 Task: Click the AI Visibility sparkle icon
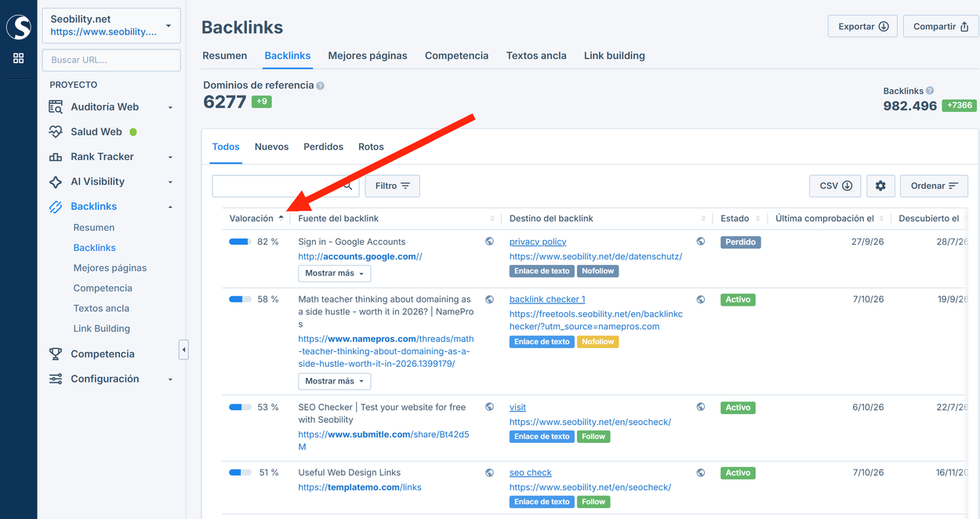click(x=56, y=182)
